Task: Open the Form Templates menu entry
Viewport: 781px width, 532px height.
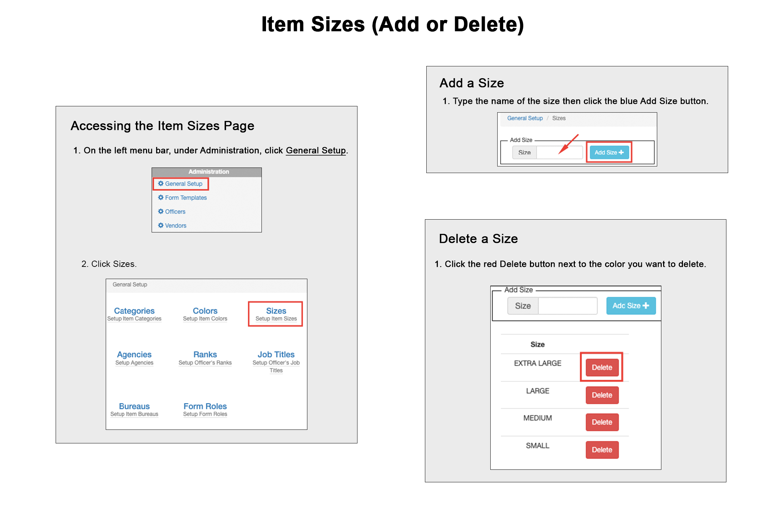Action: click(186, 198)
